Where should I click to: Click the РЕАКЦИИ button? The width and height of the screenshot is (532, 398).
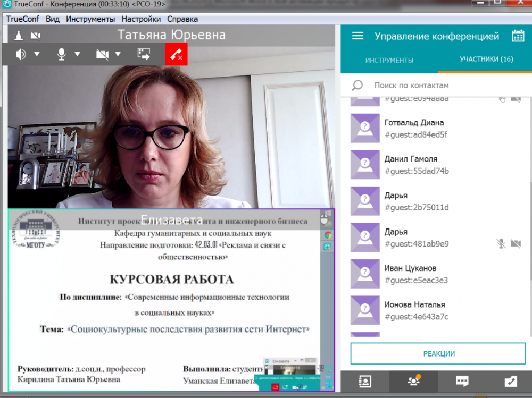click(438, 354)
